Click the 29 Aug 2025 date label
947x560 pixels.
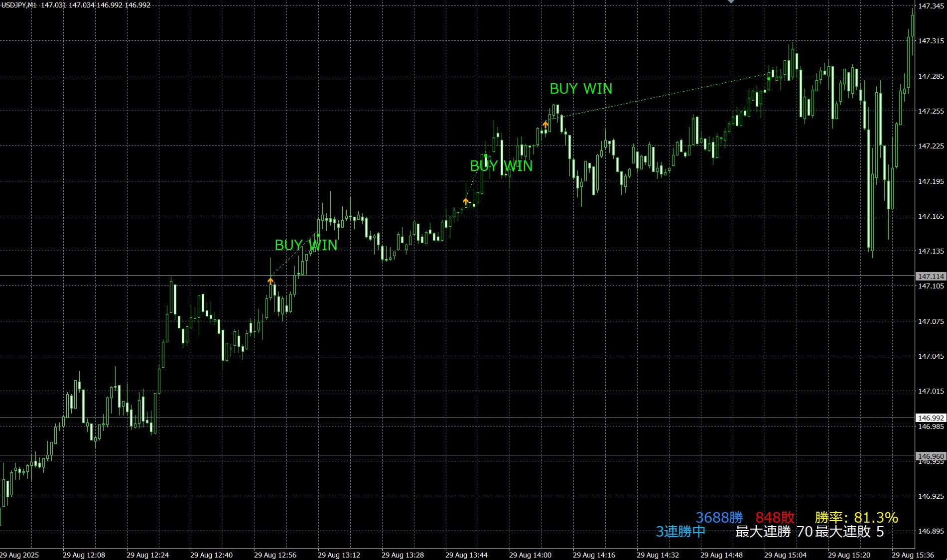[19, 555]
